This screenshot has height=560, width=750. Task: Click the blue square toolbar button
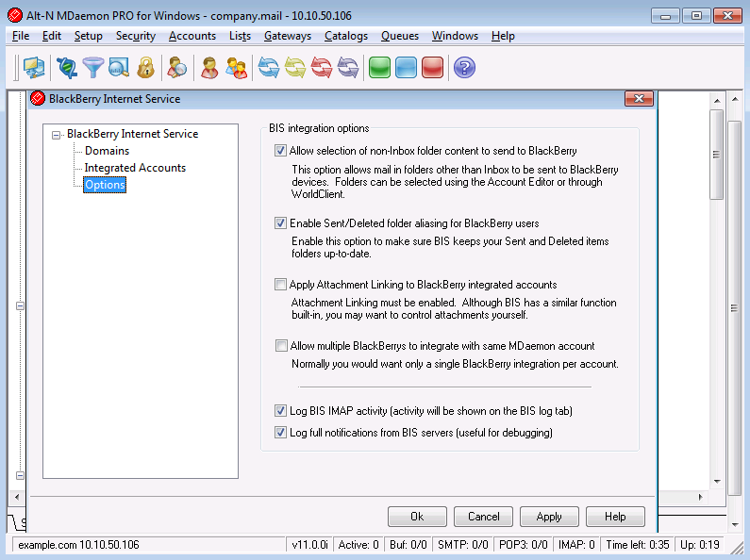406,67
